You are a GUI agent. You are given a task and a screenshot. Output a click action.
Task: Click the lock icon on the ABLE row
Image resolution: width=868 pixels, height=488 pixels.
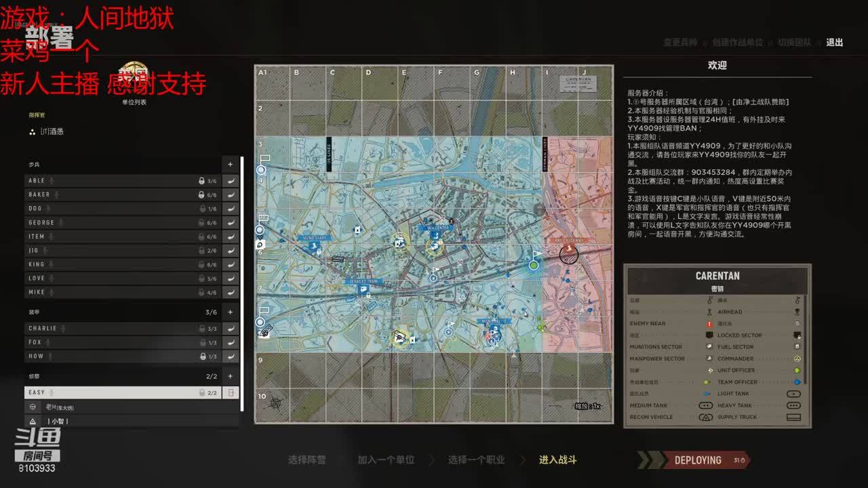pyautogui.click(x=201, y=181)
